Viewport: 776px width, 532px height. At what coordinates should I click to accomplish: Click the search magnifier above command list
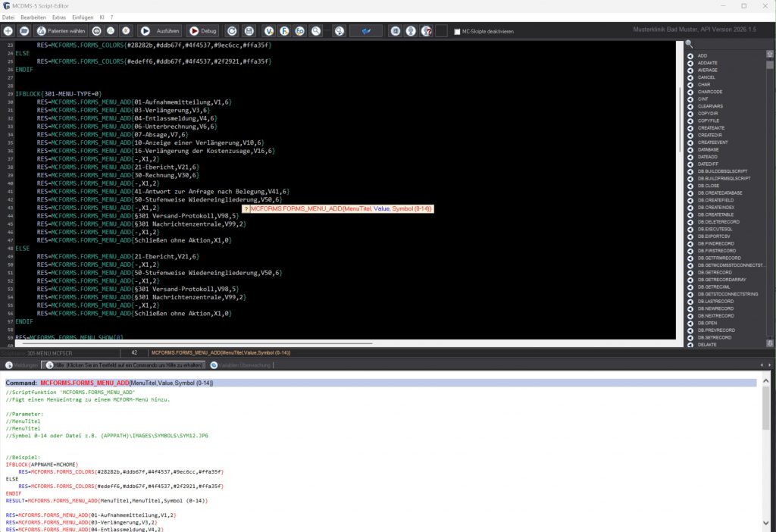coord(689,44)
